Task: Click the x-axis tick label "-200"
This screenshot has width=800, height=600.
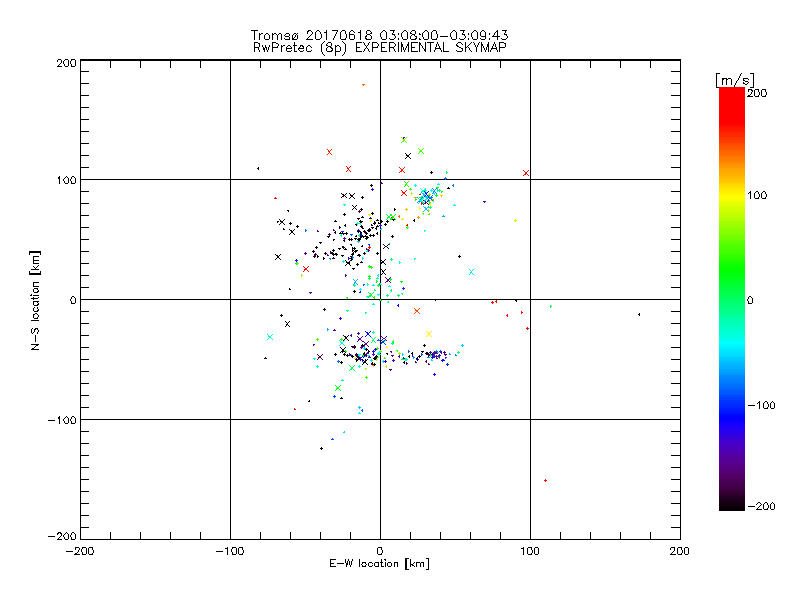Action: [80, 551]
